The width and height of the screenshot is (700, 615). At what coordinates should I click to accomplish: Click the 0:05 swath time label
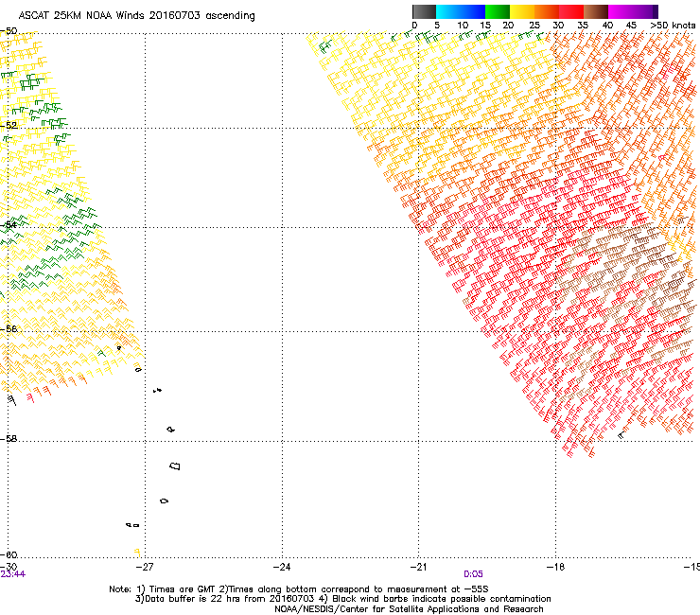pos(473,574)
